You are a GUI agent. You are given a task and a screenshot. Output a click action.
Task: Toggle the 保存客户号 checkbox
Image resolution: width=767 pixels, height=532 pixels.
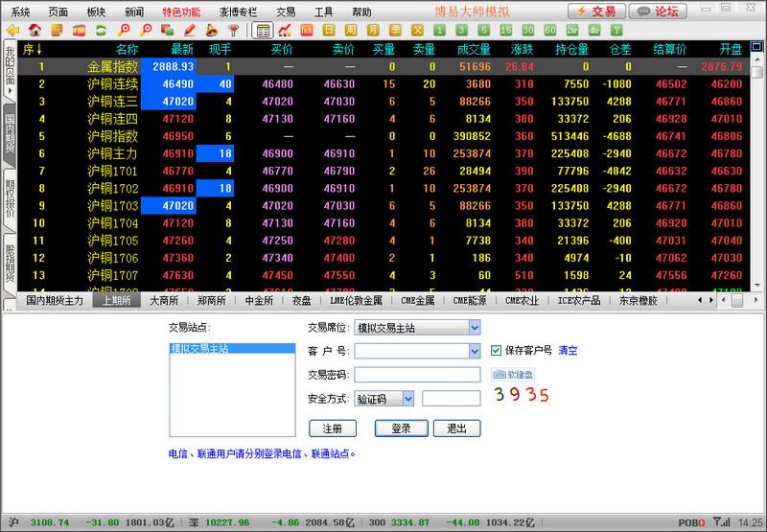496,351
